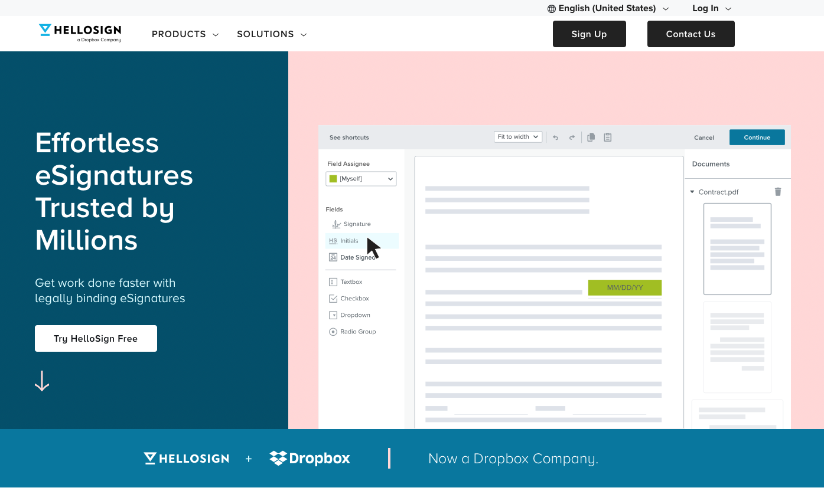Click the Sign Up button
This screenshot has height=504, width=824.
click(589, 34)
